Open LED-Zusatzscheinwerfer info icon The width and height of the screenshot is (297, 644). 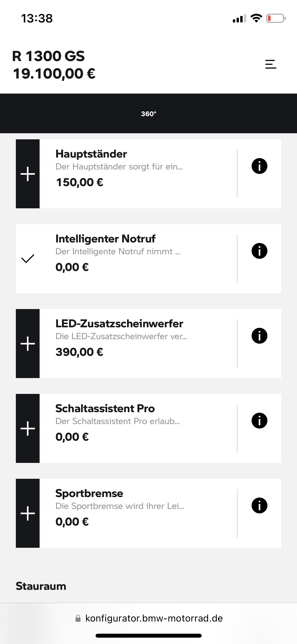259,336
